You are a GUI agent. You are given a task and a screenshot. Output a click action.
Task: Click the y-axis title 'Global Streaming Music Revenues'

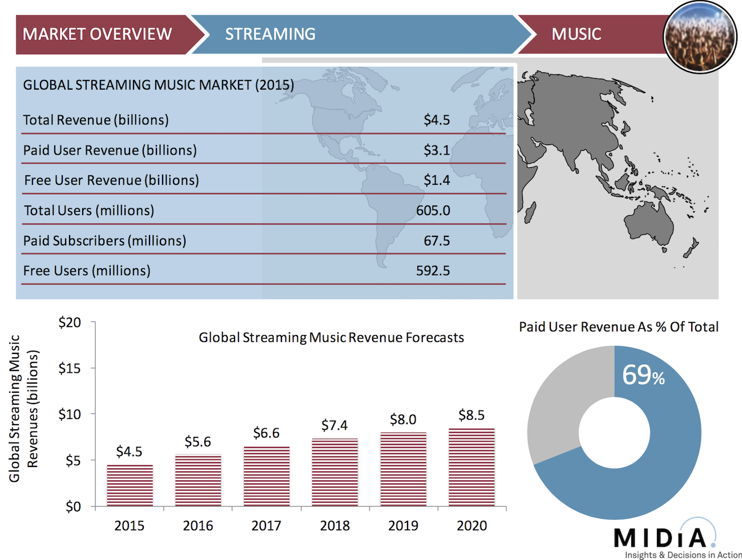coord(23,409)
